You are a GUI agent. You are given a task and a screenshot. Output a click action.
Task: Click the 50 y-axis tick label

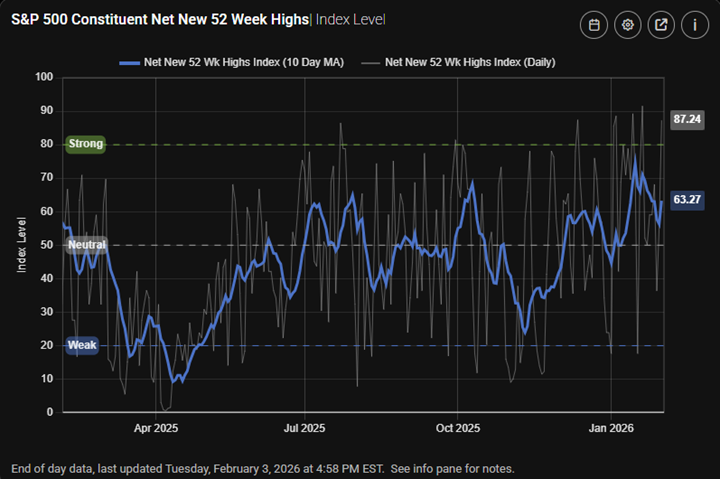47,245
